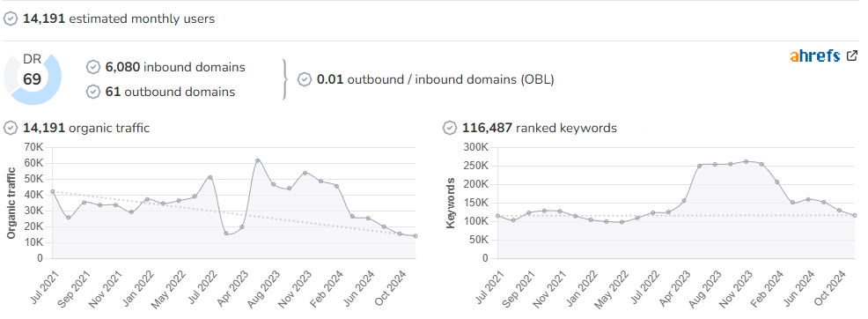Viewport: 868px width, 319px height.
Task: Click the last organic traffic data point
Action: [x=416, y=236]
